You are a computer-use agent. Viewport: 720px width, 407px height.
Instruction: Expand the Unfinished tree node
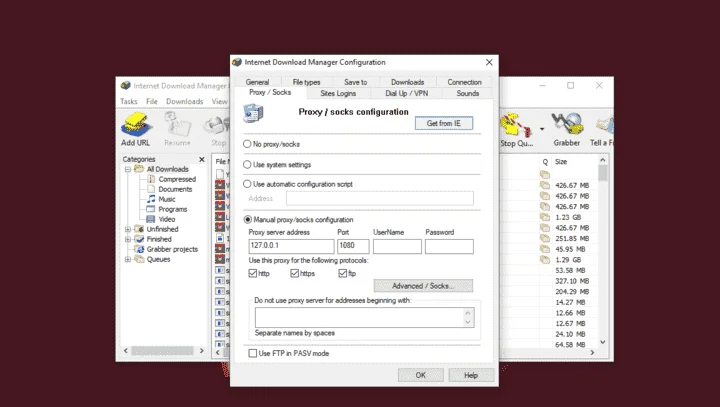(128, 229)
